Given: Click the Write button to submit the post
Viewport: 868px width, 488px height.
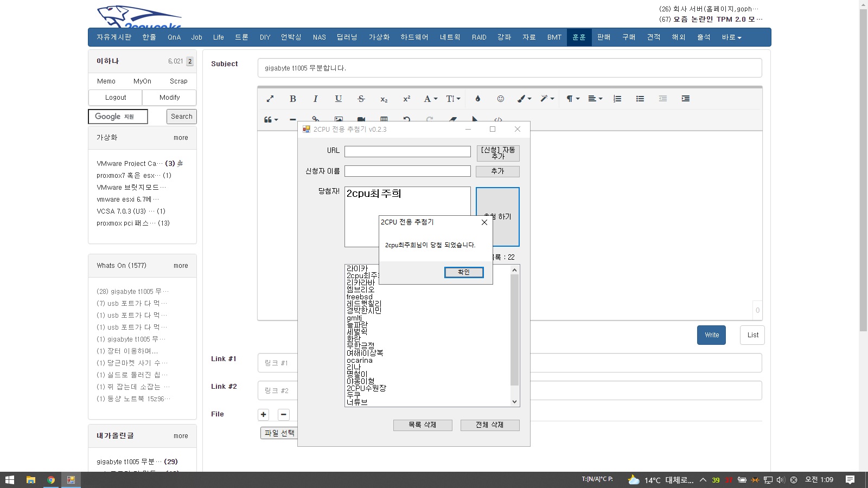Looking at the screenshot, I should coord(712,335).
